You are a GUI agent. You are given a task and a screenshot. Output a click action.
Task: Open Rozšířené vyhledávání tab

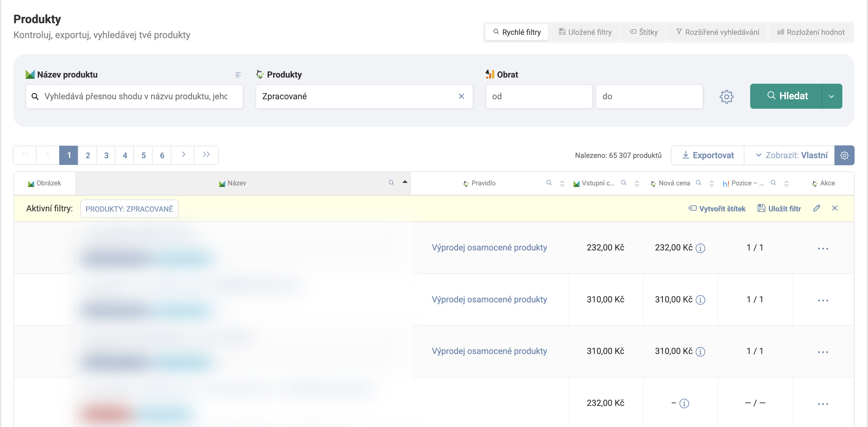click(717, 32)
